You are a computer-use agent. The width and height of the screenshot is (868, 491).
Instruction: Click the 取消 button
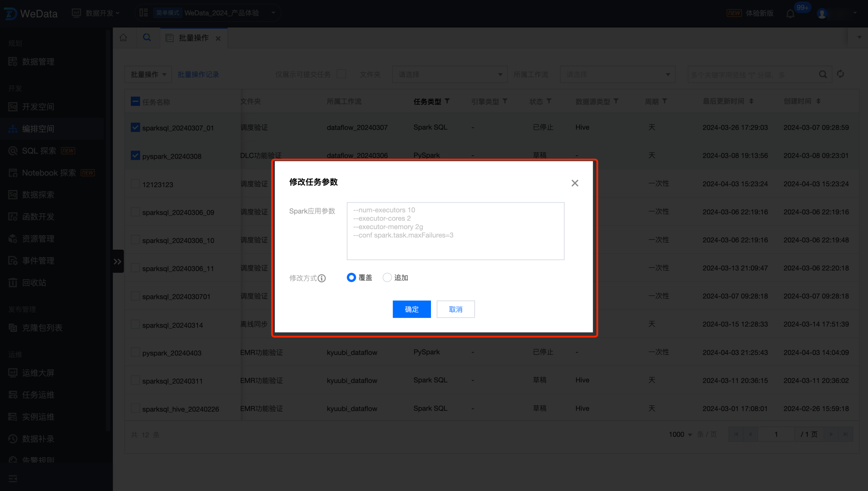coord(455,309)
